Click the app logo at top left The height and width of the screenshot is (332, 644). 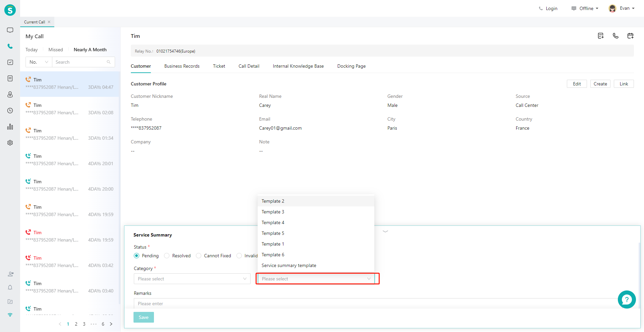point(10,10)
